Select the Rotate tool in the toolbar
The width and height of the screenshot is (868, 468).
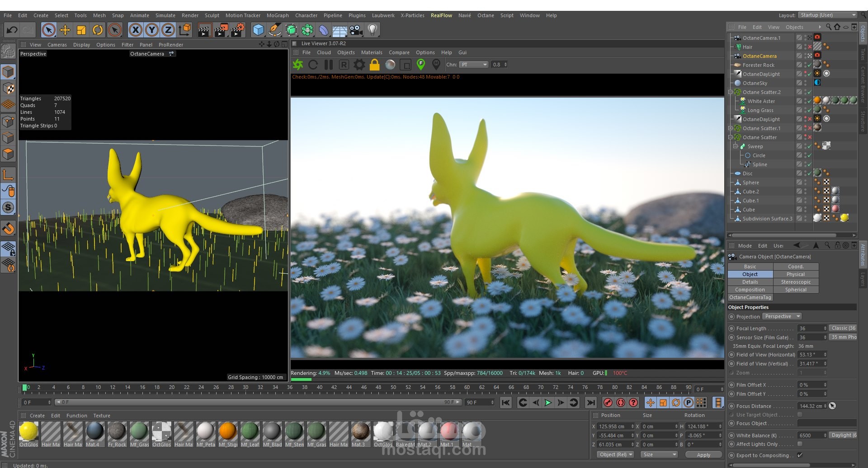98,30
